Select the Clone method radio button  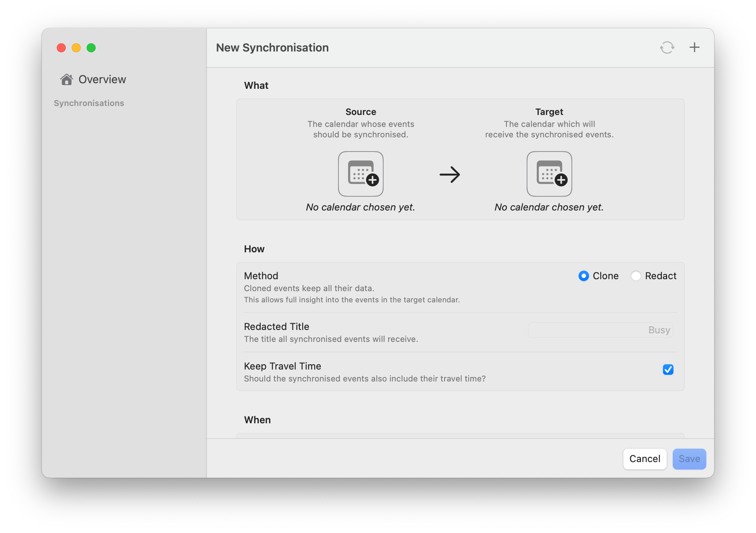click(x=584, y=276)
